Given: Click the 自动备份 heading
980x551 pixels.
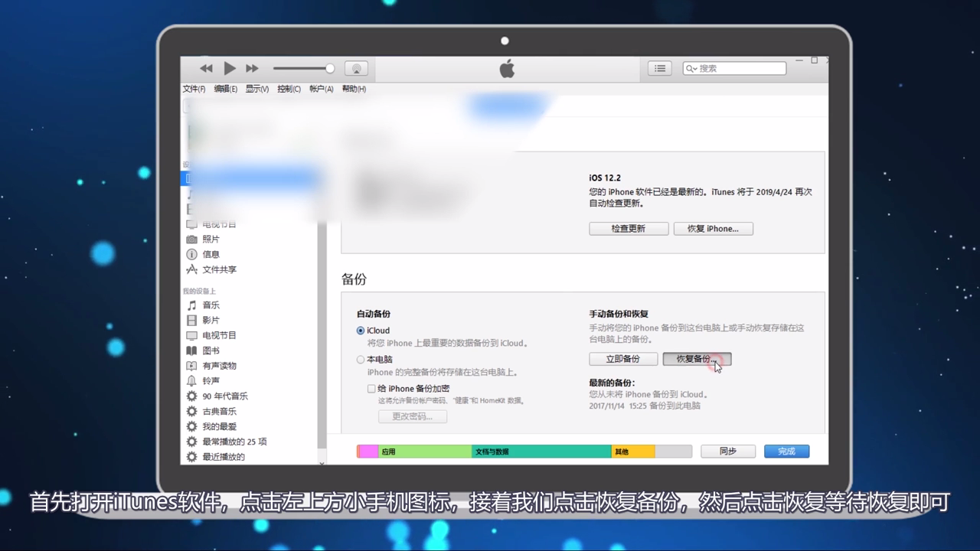Looking at the screenshot, I should 374,314.
